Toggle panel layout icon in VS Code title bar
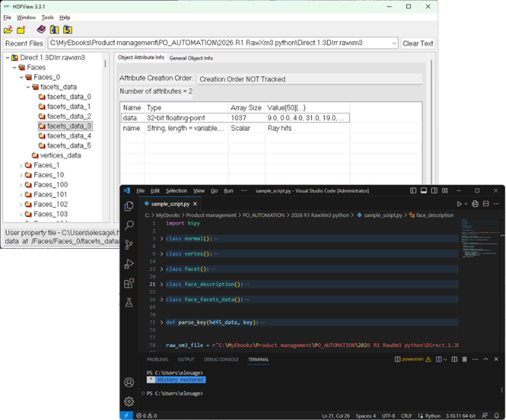Screen dimensions: 506x420 [424, 190]
